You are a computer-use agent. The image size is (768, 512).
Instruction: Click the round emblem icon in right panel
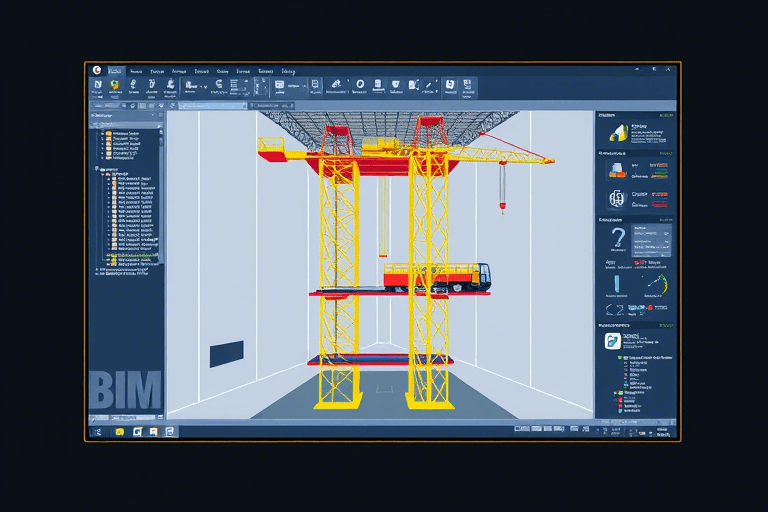tap(616, 196)
